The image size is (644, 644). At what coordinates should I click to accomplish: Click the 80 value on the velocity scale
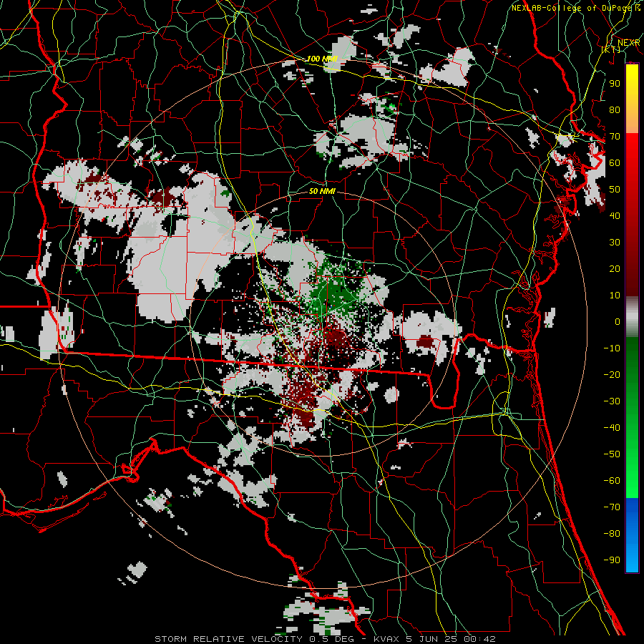pyautogui.click(x=615, y=110)
